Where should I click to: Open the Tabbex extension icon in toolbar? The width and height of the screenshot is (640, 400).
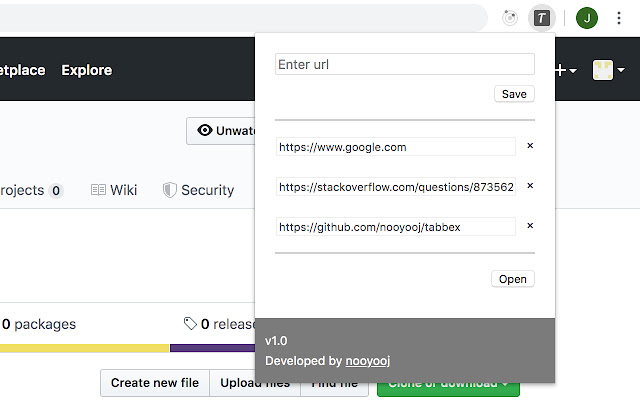[x=542, y=18]
